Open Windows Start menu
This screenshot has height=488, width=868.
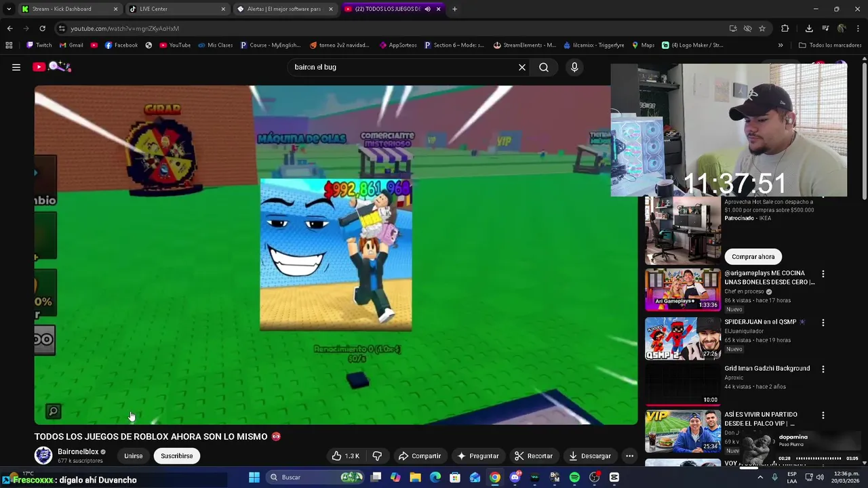tap(254, 477)
